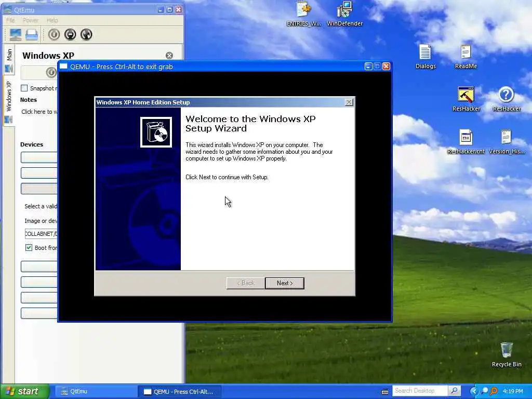Minimize the QEMU window

(x=368, y=66)
